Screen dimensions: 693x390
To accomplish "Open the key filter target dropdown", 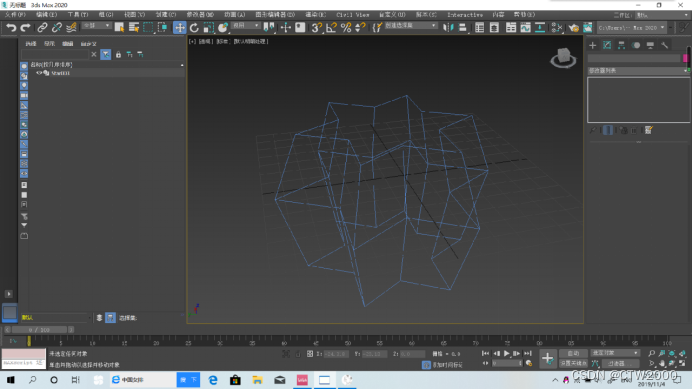I will click(615, 353).
